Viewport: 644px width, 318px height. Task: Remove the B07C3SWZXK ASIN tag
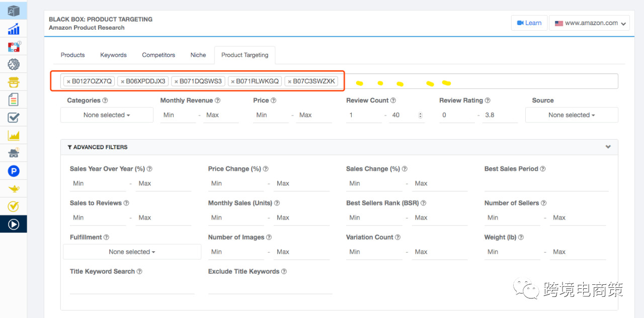[290, 81]
